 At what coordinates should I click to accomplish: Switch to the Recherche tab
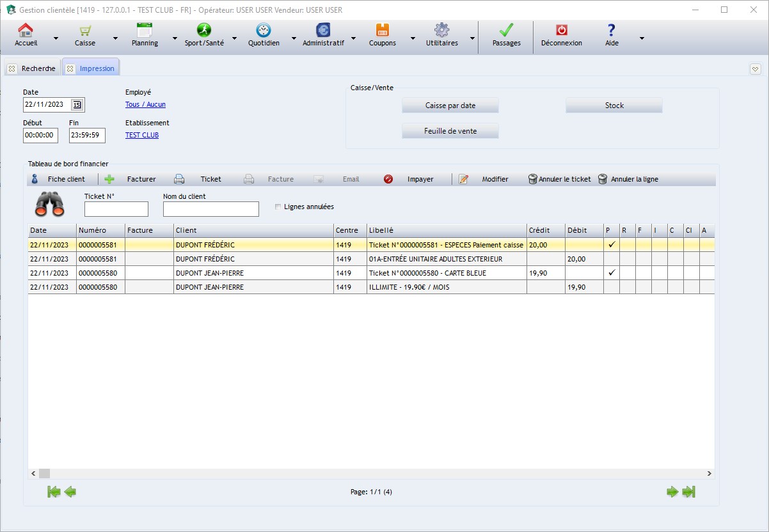click(x=38, y=68)
